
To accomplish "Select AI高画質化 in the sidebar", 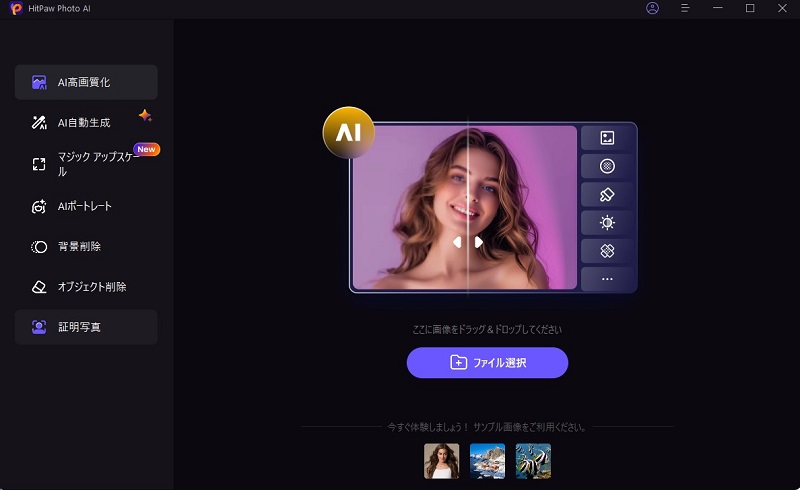I will click(86, 82).
